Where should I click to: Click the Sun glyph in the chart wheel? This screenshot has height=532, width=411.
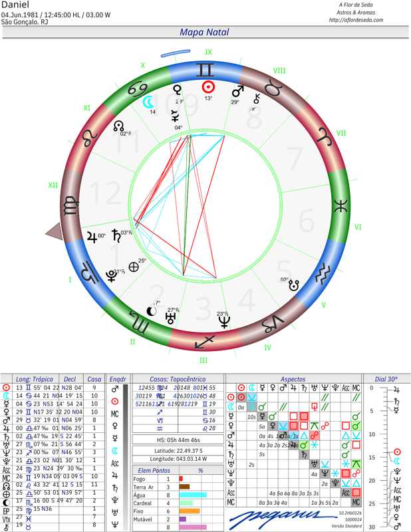(208, 87)
